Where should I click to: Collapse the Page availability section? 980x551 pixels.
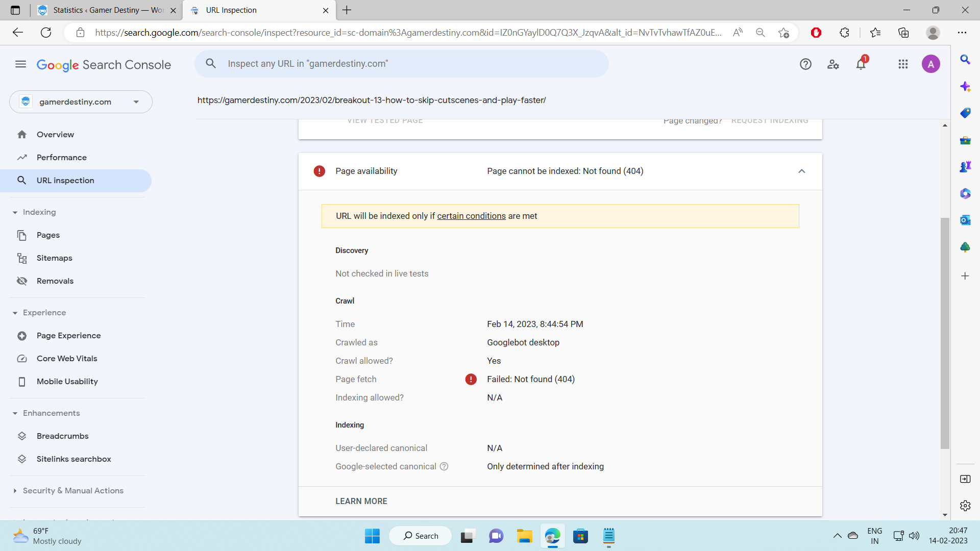802,171
